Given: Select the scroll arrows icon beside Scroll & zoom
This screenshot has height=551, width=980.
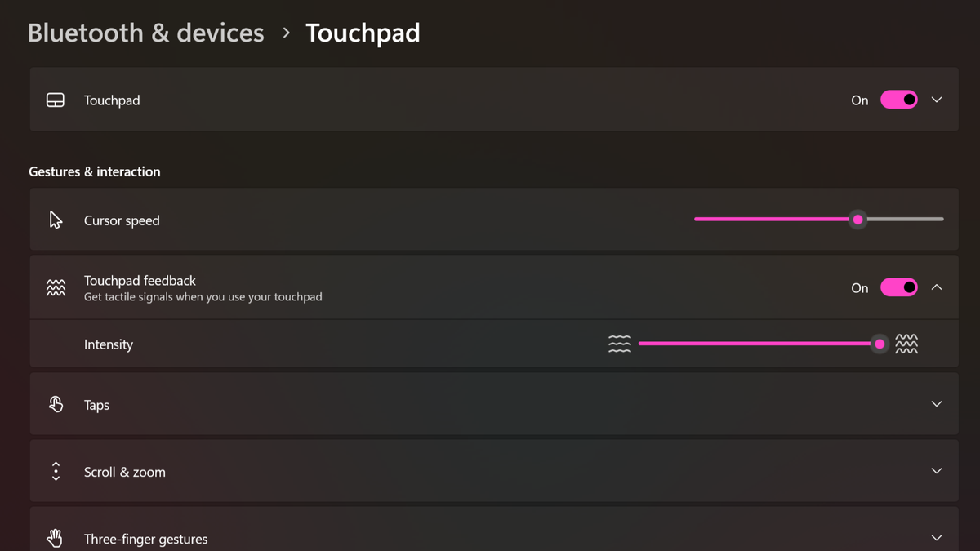Looking at the screenshot, I should pyautogui.click(x=55, y=471).
